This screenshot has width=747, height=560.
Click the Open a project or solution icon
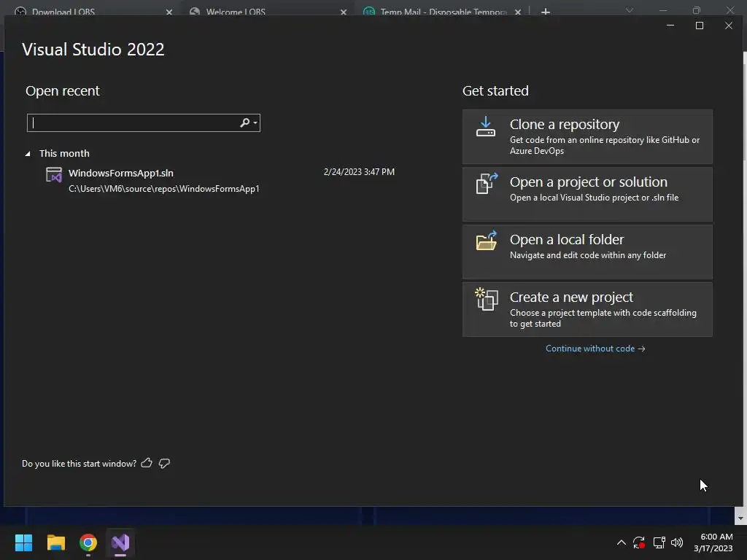487,183
